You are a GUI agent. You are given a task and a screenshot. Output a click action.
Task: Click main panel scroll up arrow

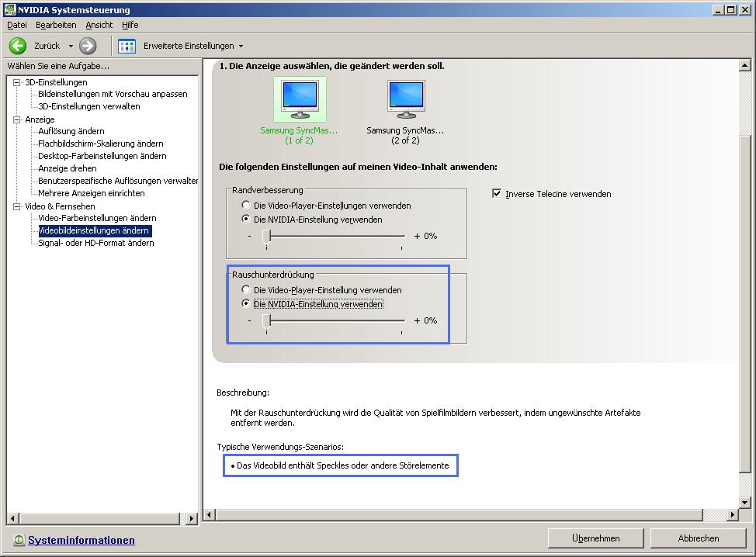(745, 65)
